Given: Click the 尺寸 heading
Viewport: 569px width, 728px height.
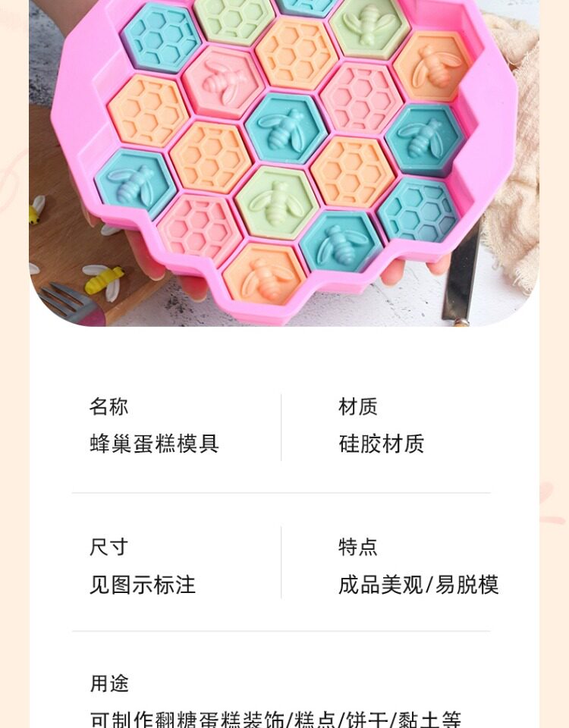Looking at the screenshot, I should pyautogui.click(x=108, y=547).
